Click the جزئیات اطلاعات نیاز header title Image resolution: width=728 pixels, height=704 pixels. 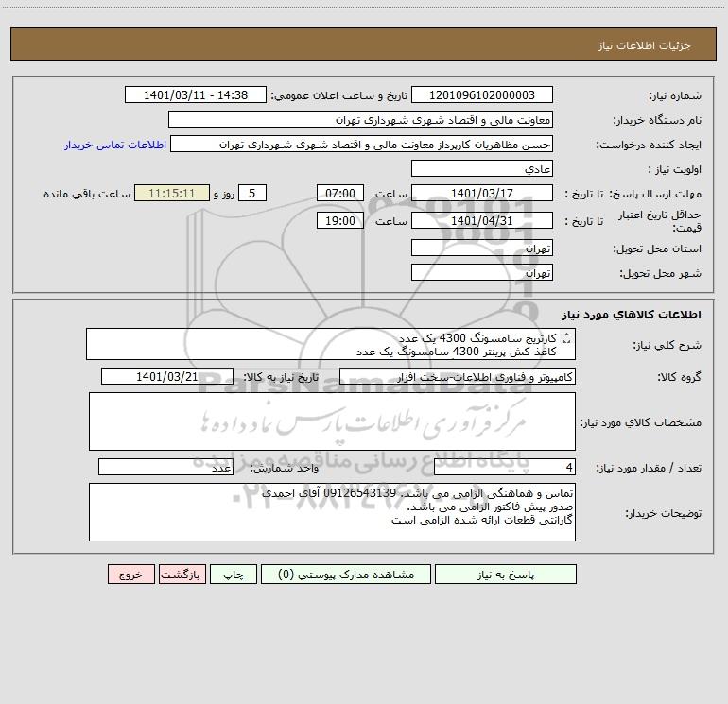(x=645, y=45)
